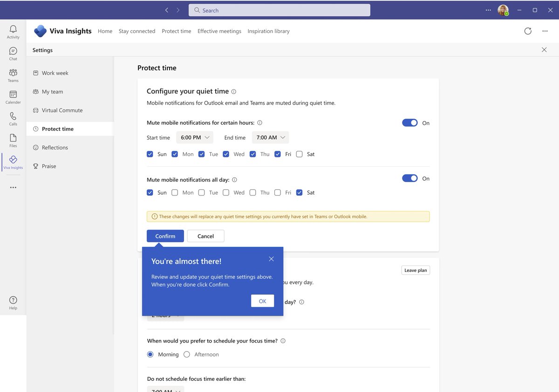Open the Start time 6:00 PM dropdown
Image resolution: width=559 pixels, height=392 pixels.
coord(195,137)
